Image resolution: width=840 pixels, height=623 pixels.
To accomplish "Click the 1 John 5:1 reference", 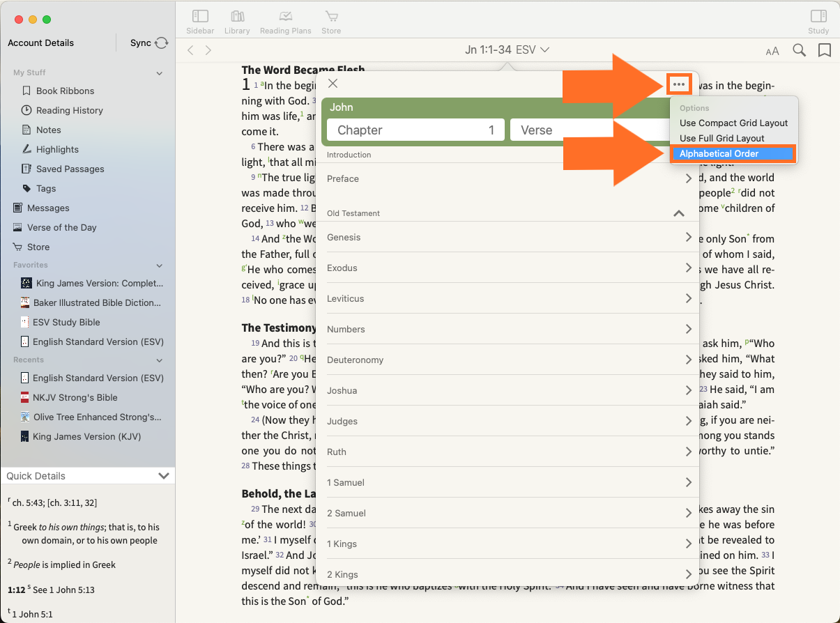I will click(x=33, y=615).
